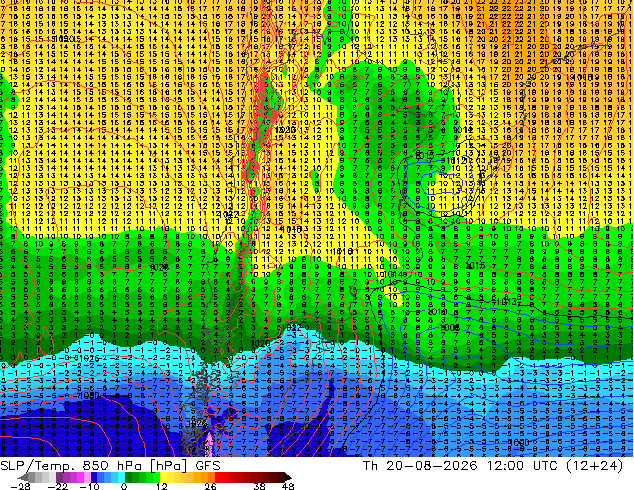Click the 1008 blue isobar label
The width and height of the screenshot is (634, 490).
(450, 327)
